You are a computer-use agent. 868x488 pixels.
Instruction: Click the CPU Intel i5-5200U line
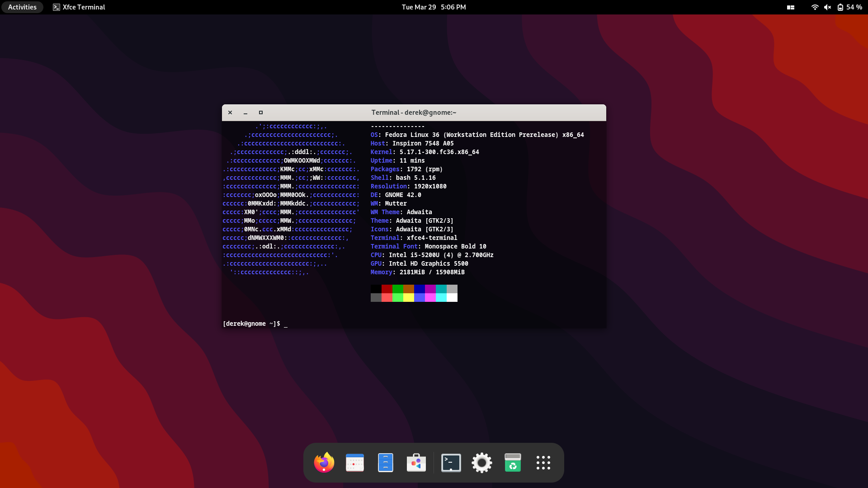coord(432,255)
